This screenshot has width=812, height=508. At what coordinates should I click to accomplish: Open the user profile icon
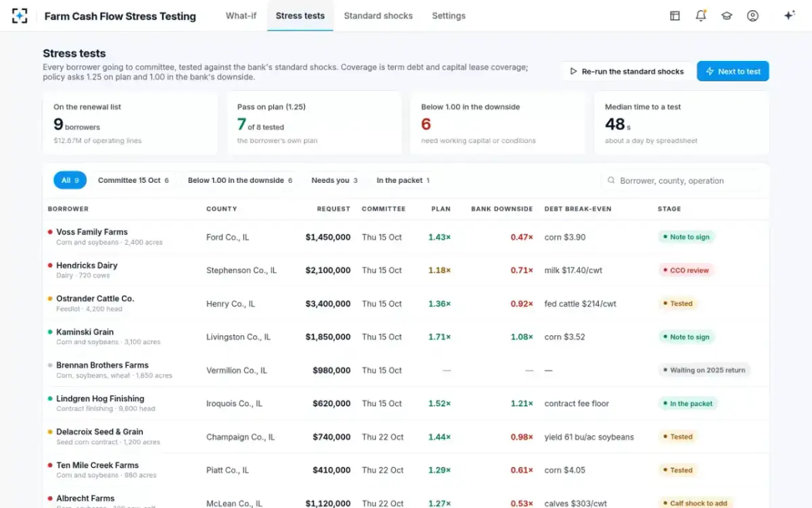(x=752, y=16)
